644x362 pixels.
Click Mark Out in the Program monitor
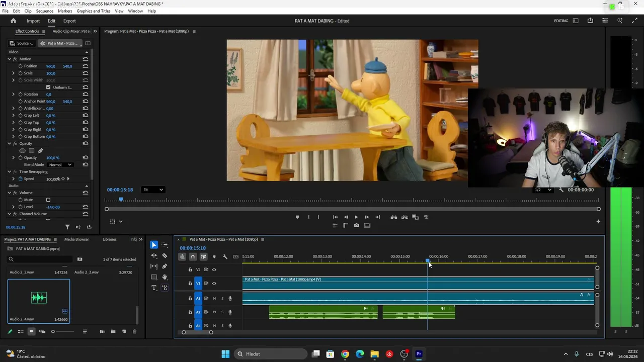point(318,217)
